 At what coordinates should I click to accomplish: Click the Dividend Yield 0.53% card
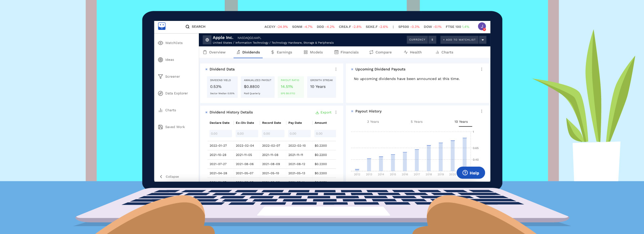tap(222, 87)
